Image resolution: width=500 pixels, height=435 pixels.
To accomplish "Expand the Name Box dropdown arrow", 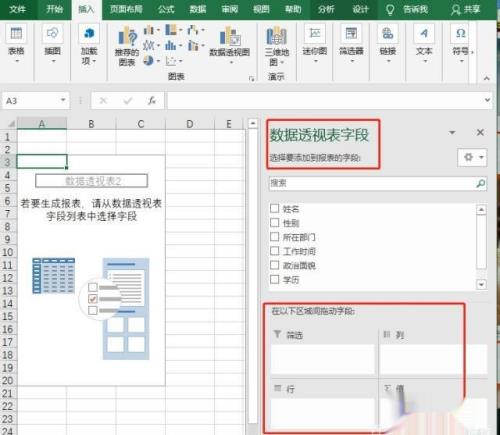I will pyautogui.click(x=63, y=100).
